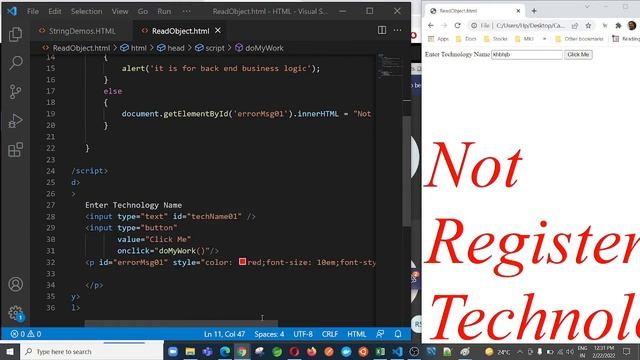Click the Chrome address bar

(530, 25)
